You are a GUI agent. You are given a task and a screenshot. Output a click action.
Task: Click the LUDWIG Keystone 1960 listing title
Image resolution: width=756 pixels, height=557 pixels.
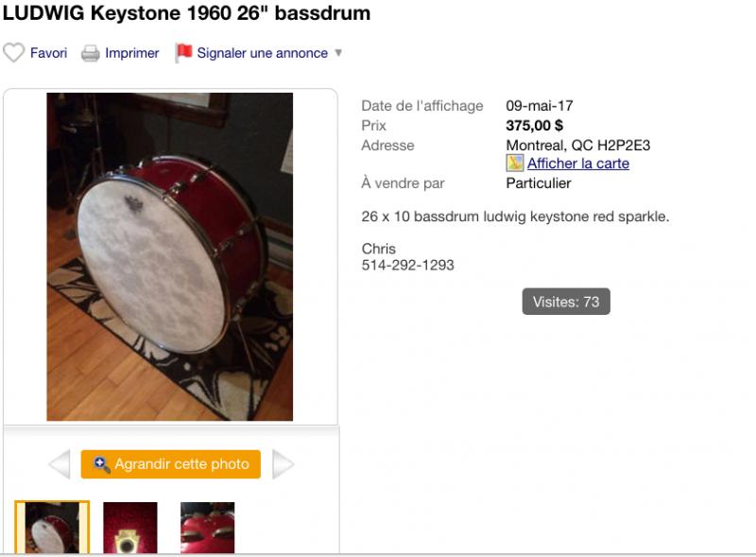pos(187,13)
